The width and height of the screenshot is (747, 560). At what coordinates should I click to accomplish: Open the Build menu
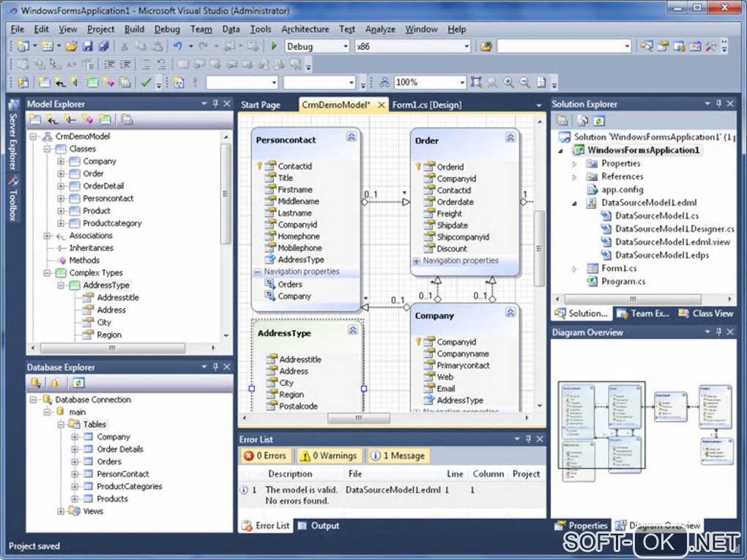tap(134, 29)
